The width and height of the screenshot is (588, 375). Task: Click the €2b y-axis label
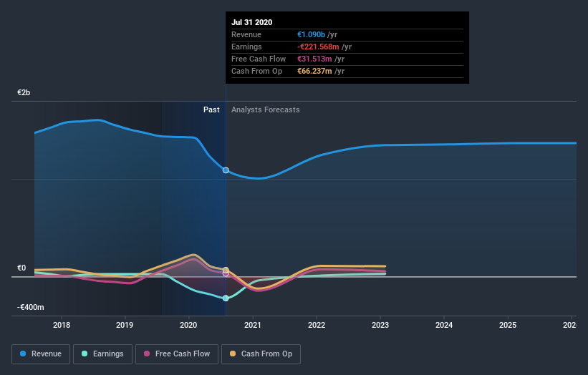tap(24, 92)
